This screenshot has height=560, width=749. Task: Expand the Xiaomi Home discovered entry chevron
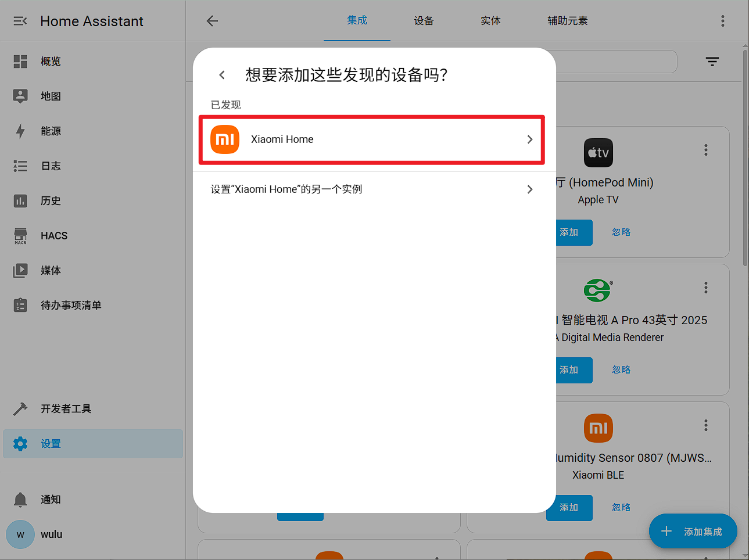tap(529, 139)
